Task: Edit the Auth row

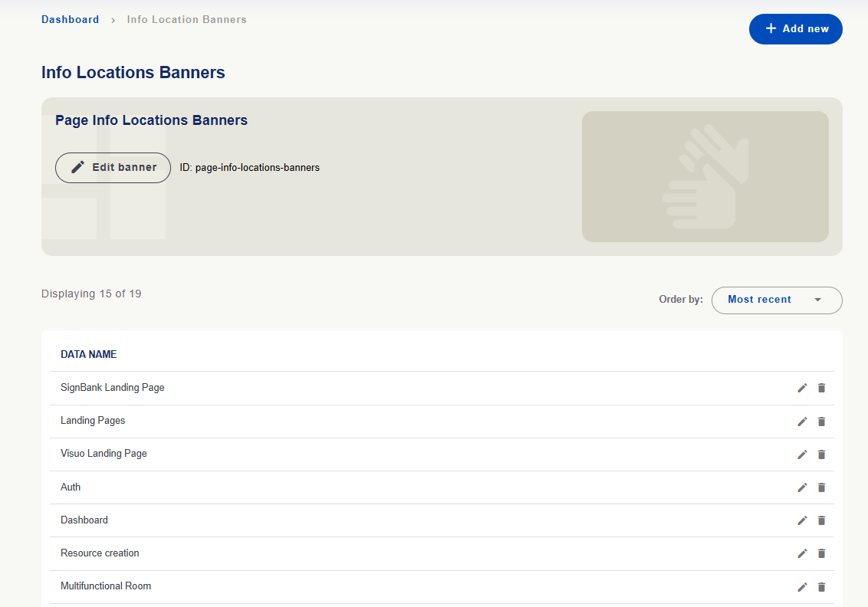Action: 802,487
